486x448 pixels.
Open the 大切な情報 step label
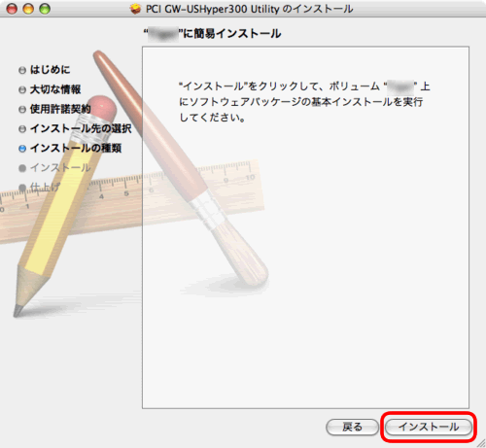click(x=55, y=89)
